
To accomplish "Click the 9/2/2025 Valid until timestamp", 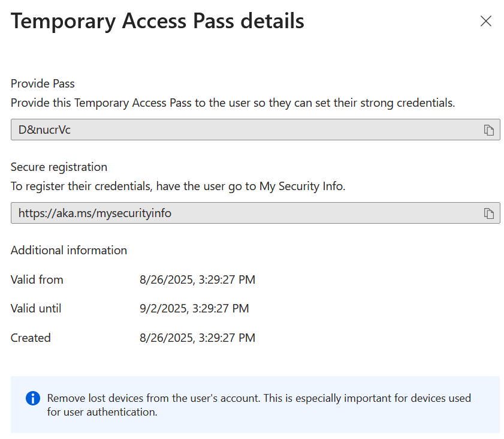I will click(x=194, y=309).
